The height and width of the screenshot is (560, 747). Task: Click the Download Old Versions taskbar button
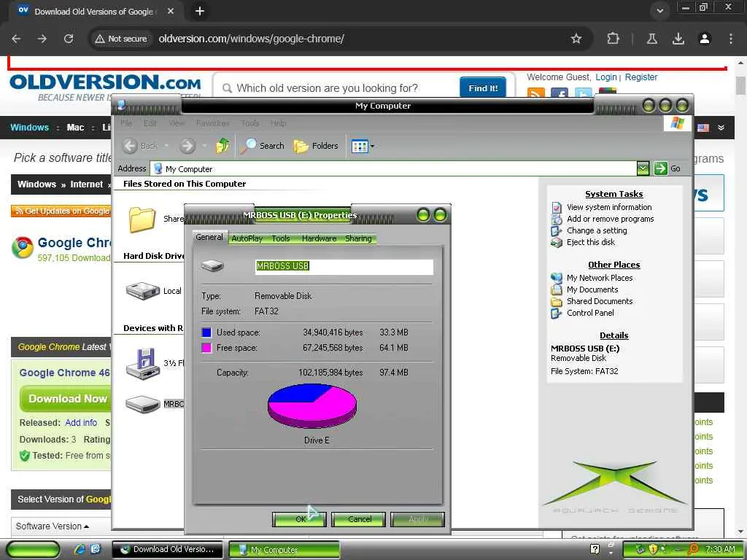point(168,550)
